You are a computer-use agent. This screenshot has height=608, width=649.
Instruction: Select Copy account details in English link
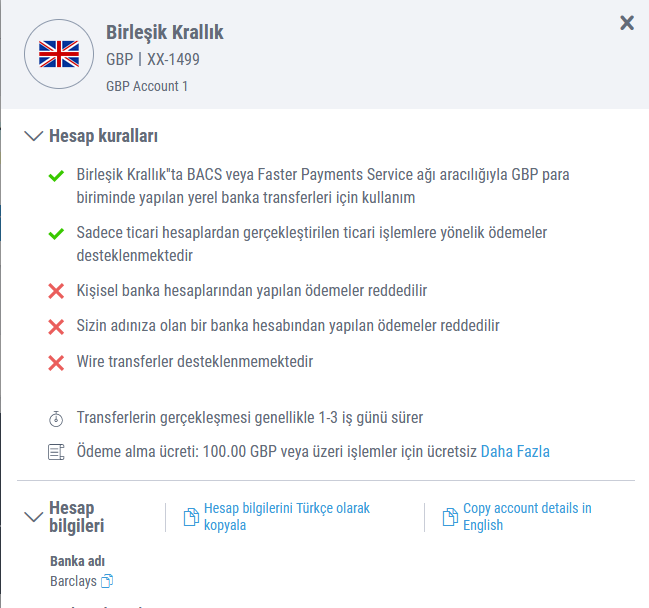[x=527, y=517]
